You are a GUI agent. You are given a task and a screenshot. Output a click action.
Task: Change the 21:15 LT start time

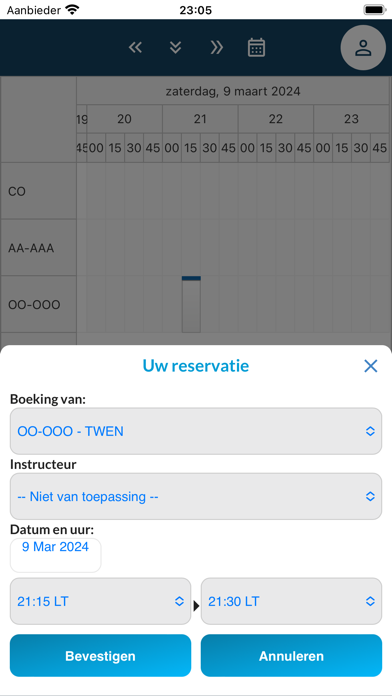pos(100,601)
